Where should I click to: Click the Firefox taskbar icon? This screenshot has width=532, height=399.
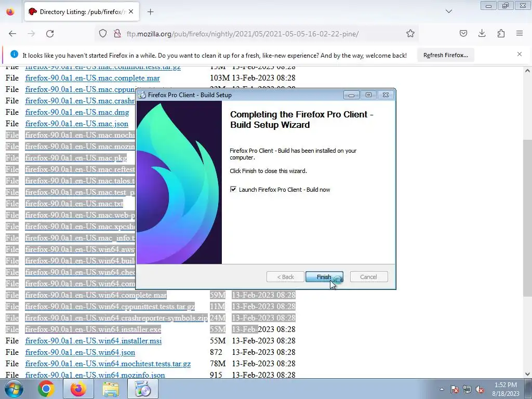(78, 389)
